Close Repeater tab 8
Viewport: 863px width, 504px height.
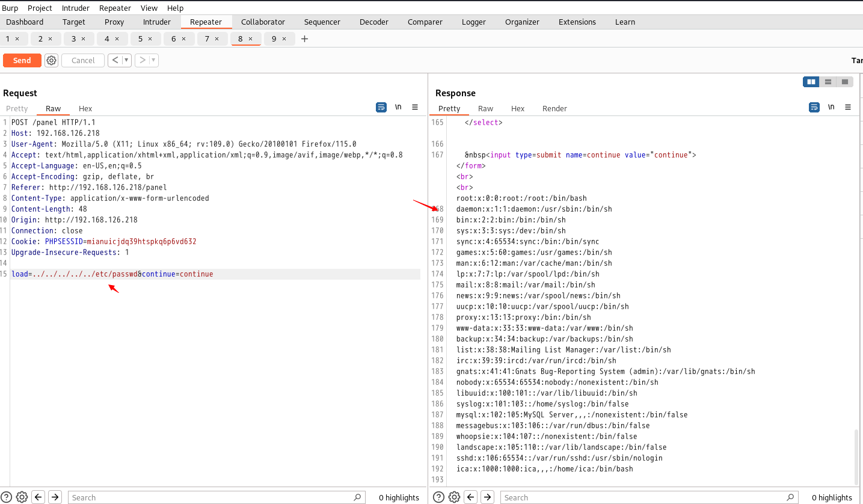pyautogui.click(x=251, y=38)
